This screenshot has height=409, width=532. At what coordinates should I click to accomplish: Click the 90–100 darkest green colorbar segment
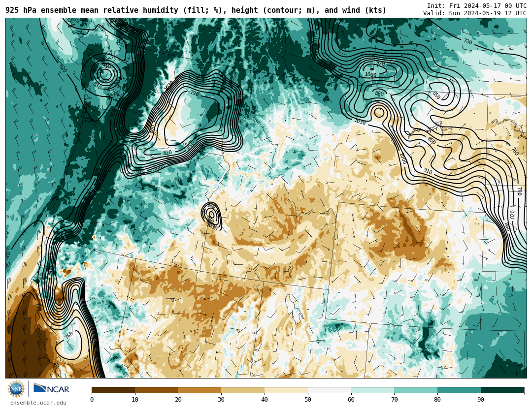pyautogui.click(x=502, y=390)
